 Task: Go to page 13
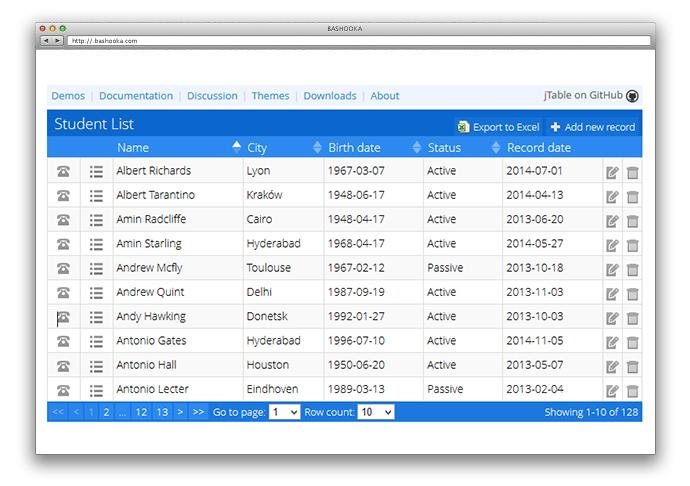[162, 412]
